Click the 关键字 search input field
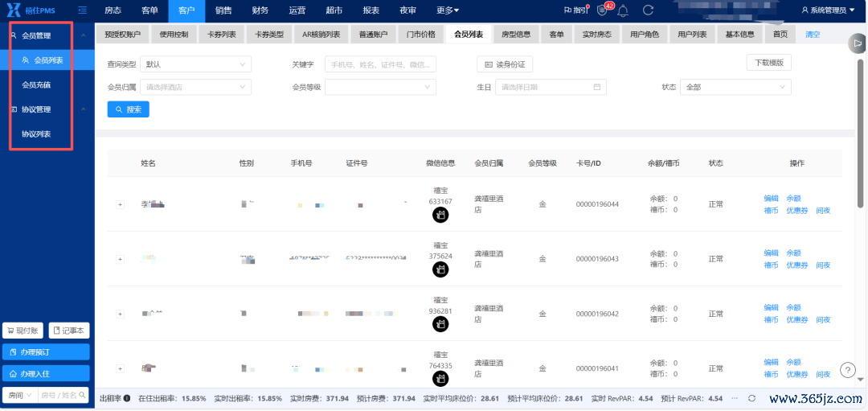The width and height of the screenshot is (868, 411). click(x=380, y=64)
